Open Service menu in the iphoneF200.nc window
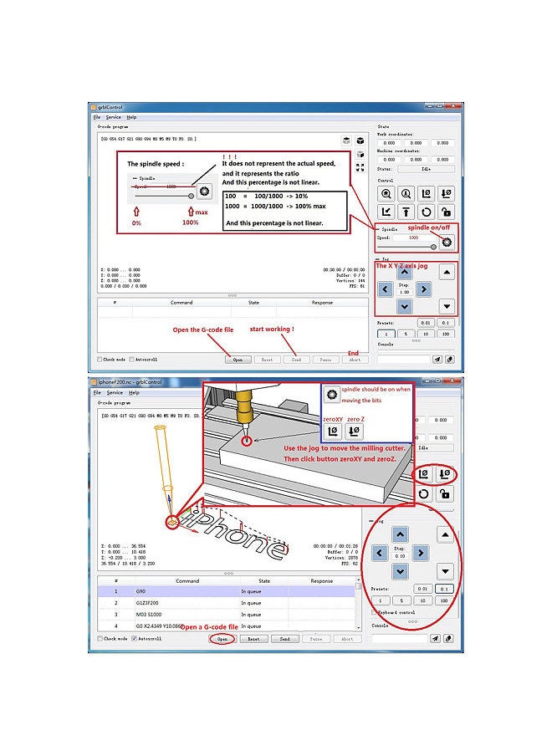The width and height of the screenshot is (552, 756). point(115,393)
